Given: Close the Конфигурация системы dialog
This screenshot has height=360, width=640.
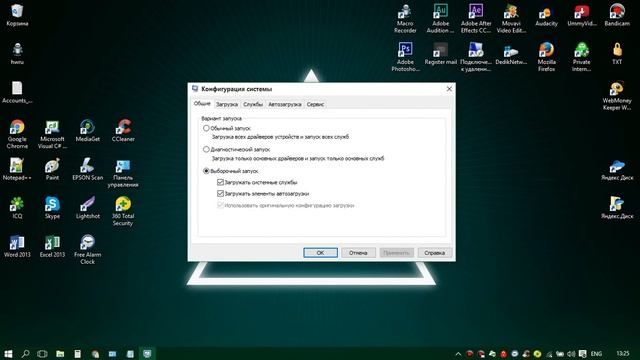Looking at the screenshot, I should click(449, 89).
